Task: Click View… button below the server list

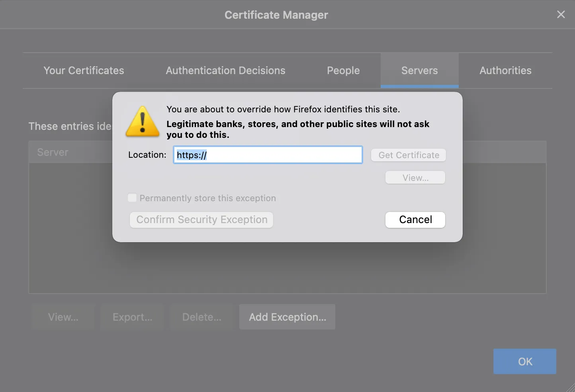Action: pyautogui.click(x=63, y=317)
